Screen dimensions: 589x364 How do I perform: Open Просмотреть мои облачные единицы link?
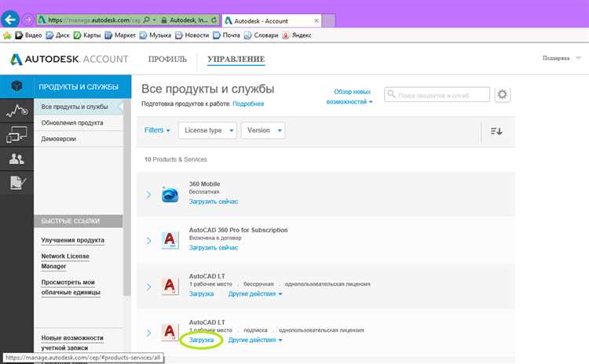click(71, 287)
